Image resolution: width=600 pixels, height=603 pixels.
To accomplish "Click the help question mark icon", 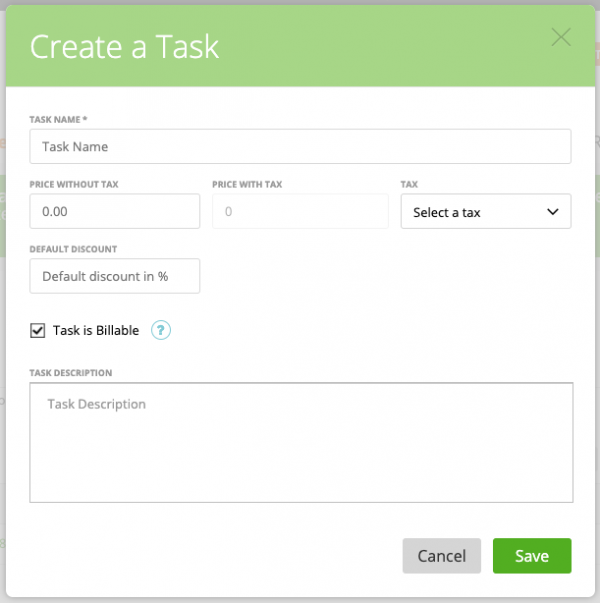I will point(160,330).
